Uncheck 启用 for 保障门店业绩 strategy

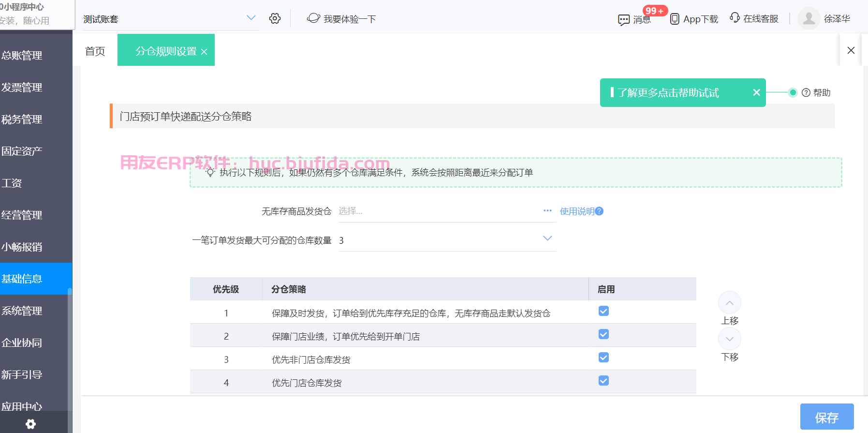tap(603, 334)
